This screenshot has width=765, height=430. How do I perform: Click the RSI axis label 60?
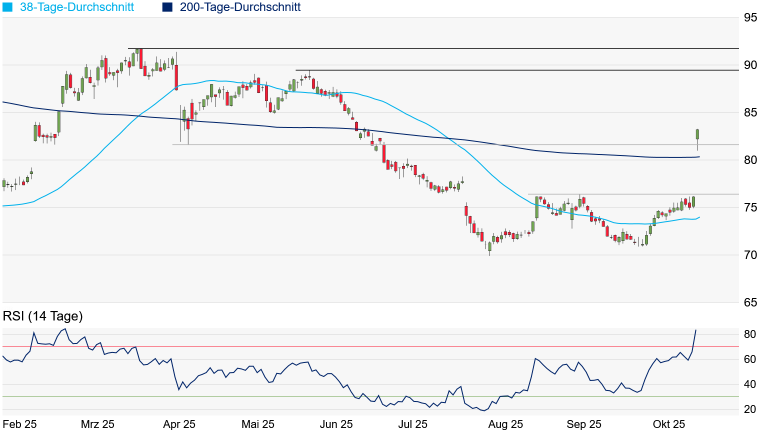750,359
